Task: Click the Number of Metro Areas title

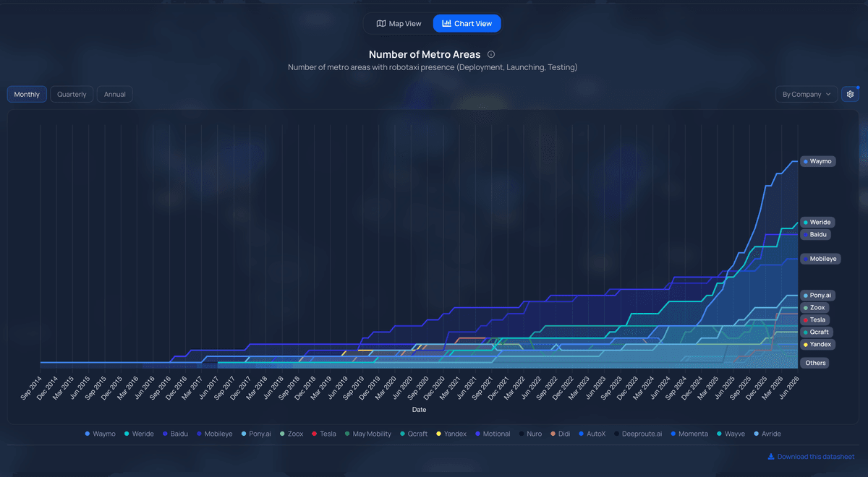Action: coord(425,54)
